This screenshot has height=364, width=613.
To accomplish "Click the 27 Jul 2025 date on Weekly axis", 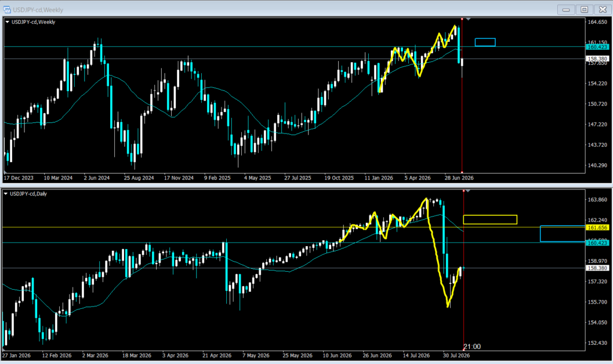I will [298, 178].
